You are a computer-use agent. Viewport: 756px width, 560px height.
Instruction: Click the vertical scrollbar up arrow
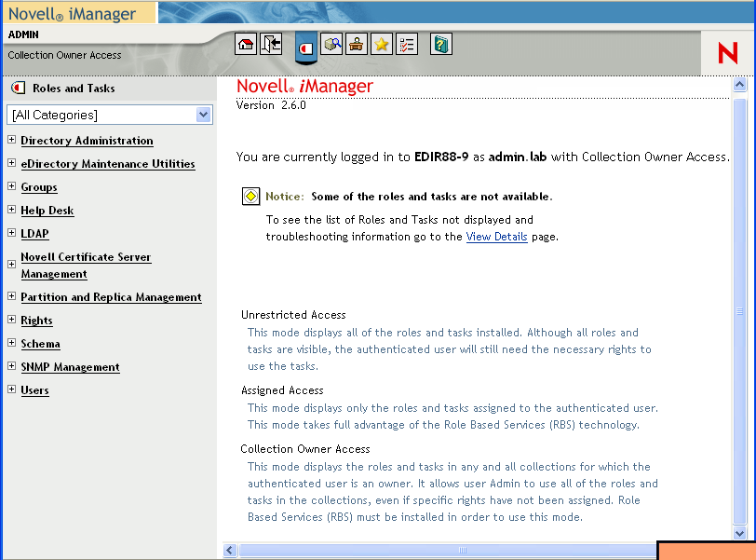point(739,85)
